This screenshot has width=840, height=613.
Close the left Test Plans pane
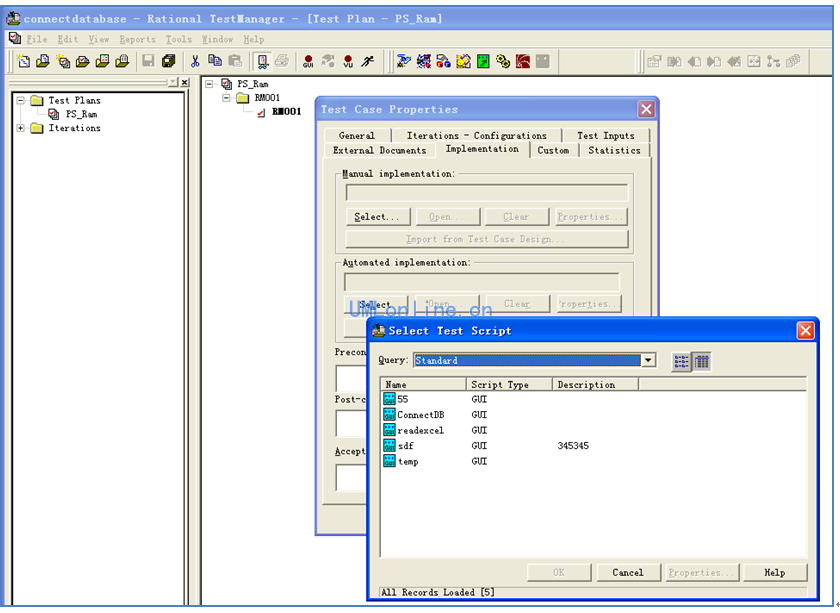pos(185,82)
